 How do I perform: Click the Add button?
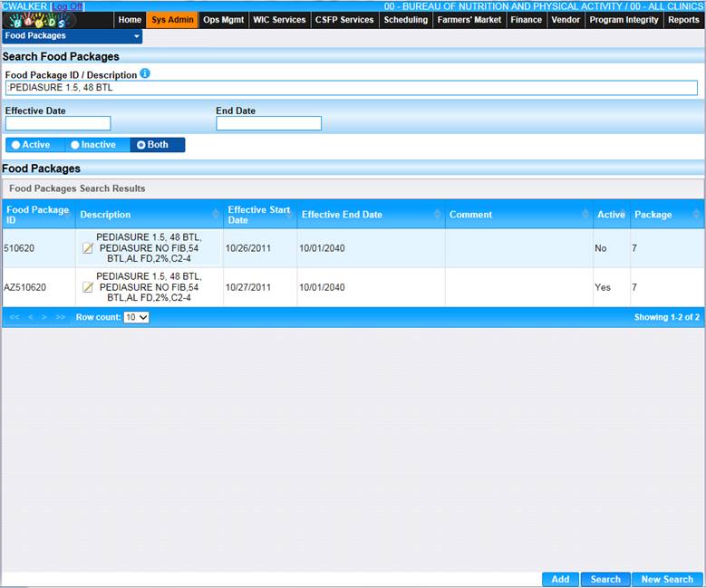coord(561,580)
